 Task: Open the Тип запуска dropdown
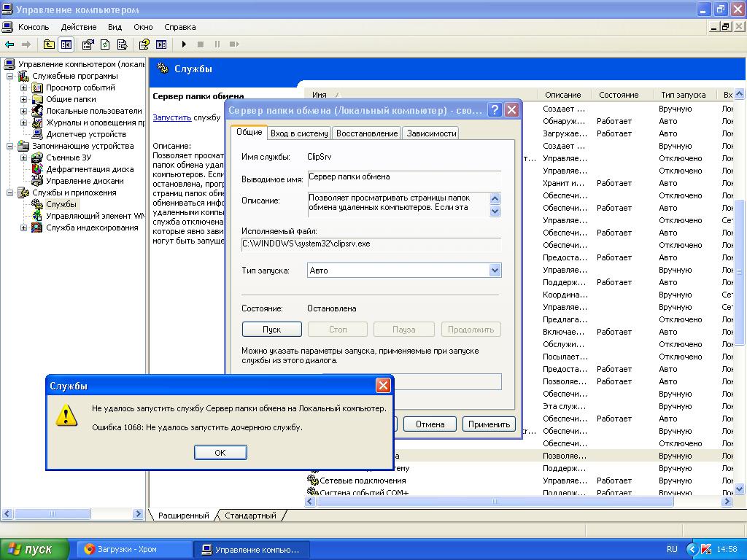pyautogui.click(x=495, y=271)
